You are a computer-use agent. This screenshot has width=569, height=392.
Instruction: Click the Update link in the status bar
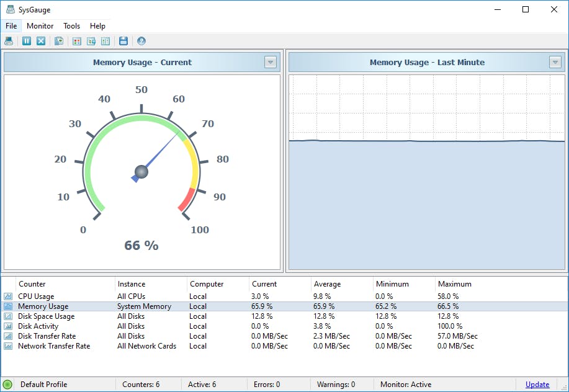(537, 385)
